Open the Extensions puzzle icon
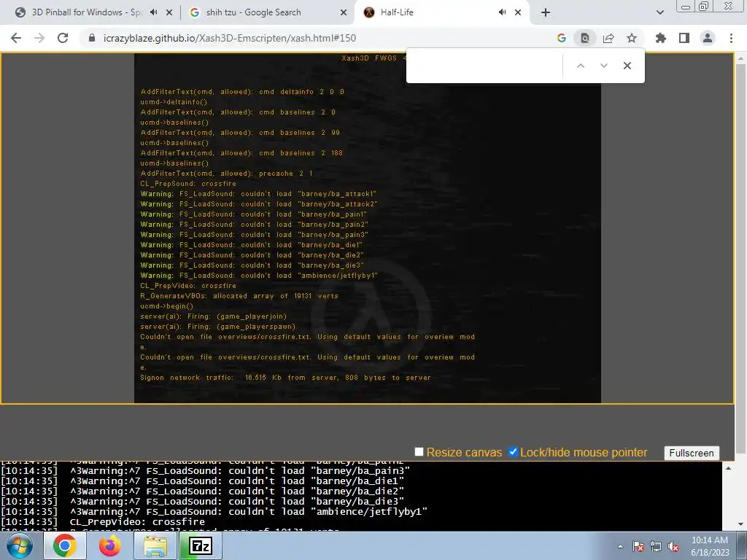The width and height of the screenshot is (747, 560). (661, 38)
